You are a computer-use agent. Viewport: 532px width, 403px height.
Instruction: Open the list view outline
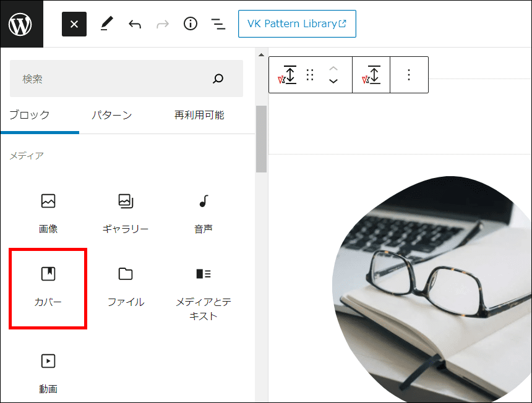[218, 24]
